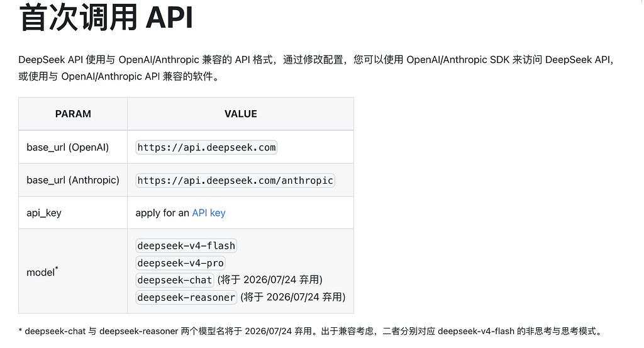Click the api_key parameter cell
The image size is (644, 348).
[73, 213]
